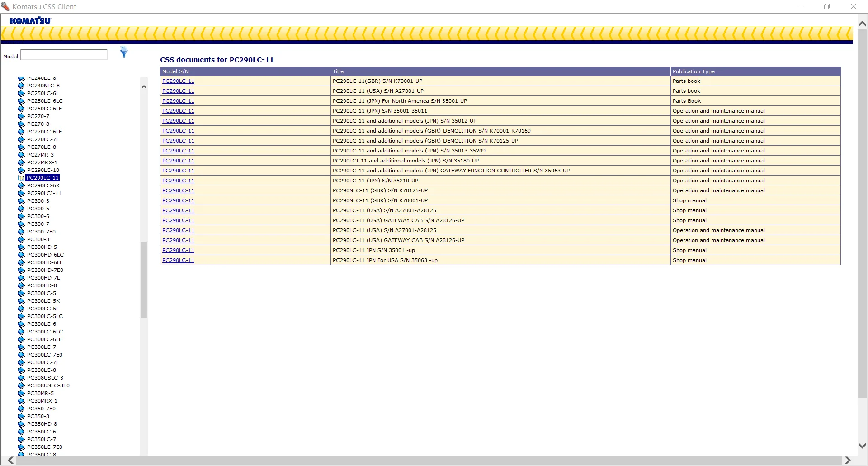The width and height of the screenshot is (868, 466).
Task: Open the PC290LCI-11 S/N 35180-UP manual link
Action: [x=178, y=161]
